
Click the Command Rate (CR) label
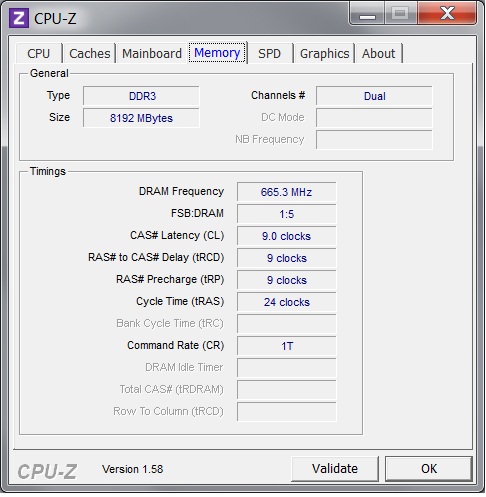click(x=176, y=345)
